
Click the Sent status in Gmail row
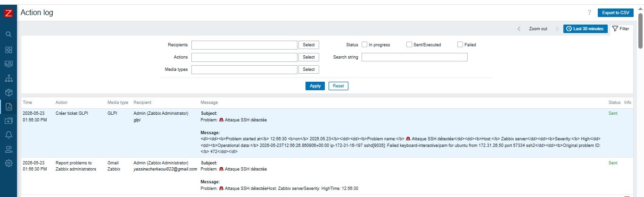612,163
